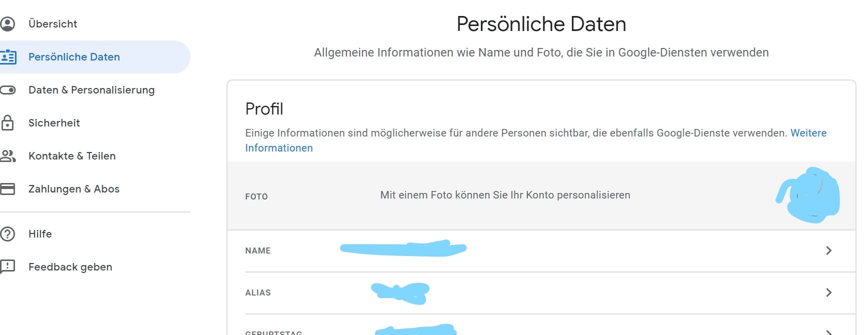This screenshot has height=335, width=868.
Task: Select Daten & Personalisierung in sidebar
Action: click(x=91, y=90)
